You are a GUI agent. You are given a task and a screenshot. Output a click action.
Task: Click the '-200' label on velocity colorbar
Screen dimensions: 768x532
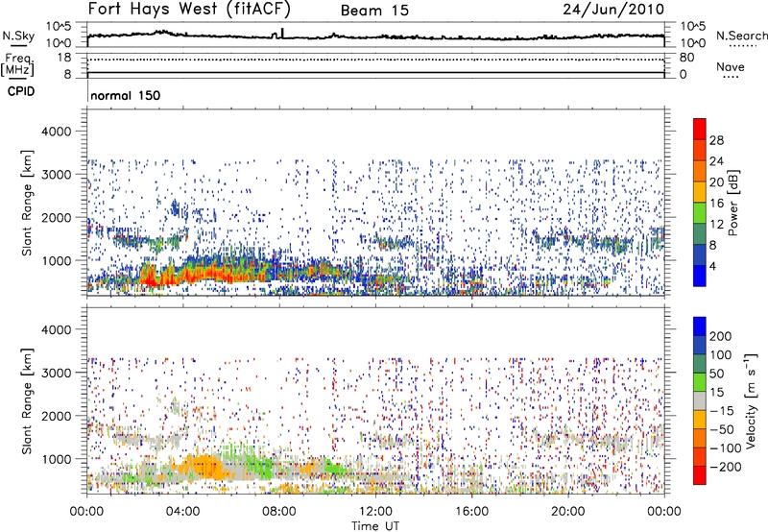tap(726, 467)
